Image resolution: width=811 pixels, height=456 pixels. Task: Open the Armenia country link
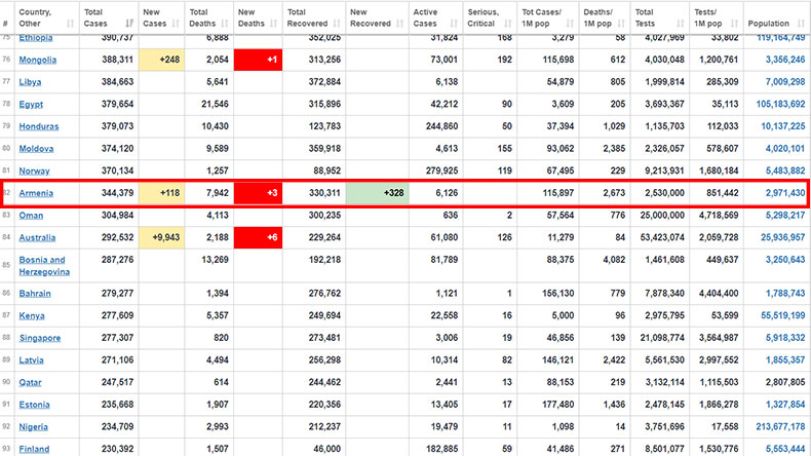tap(36, 193)
